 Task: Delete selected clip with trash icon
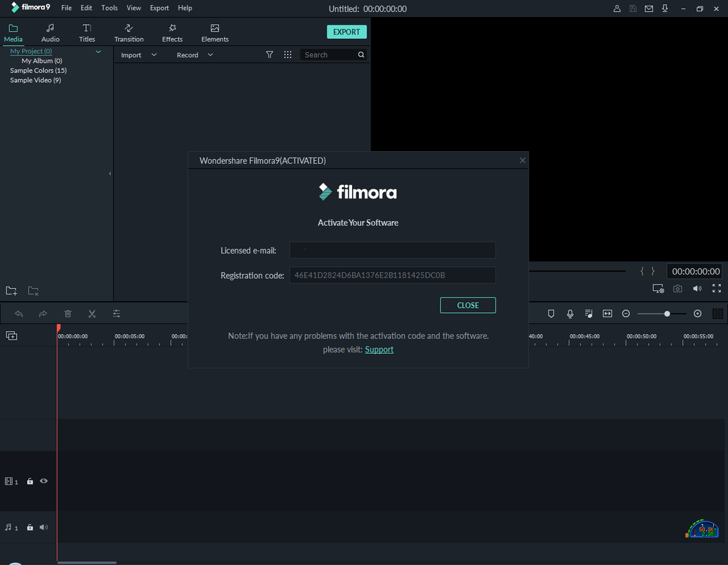pyautogui.click(x=68, y=314)
